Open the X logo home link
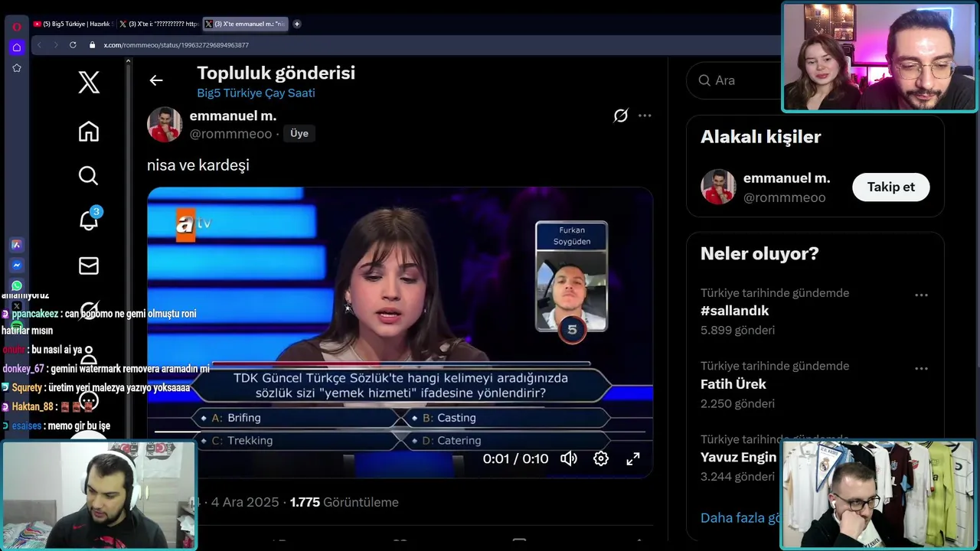The height and width of the screenshot is (551, 980). (x=89, y=82)
